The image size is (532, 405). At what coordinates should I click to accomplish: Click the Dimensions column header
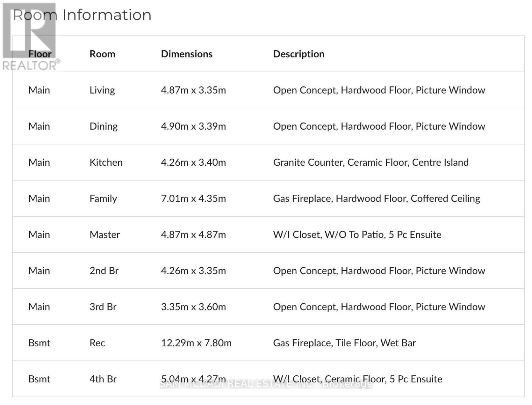[186, 54]
